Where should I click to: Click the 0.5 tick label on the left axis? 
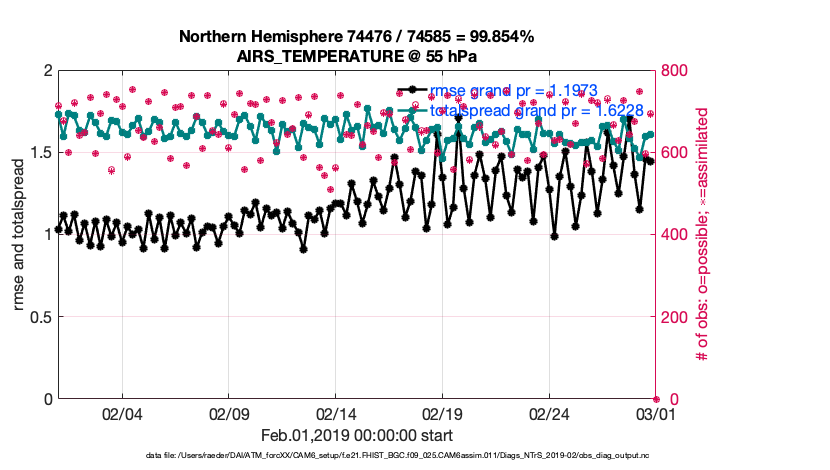point(40,317)
